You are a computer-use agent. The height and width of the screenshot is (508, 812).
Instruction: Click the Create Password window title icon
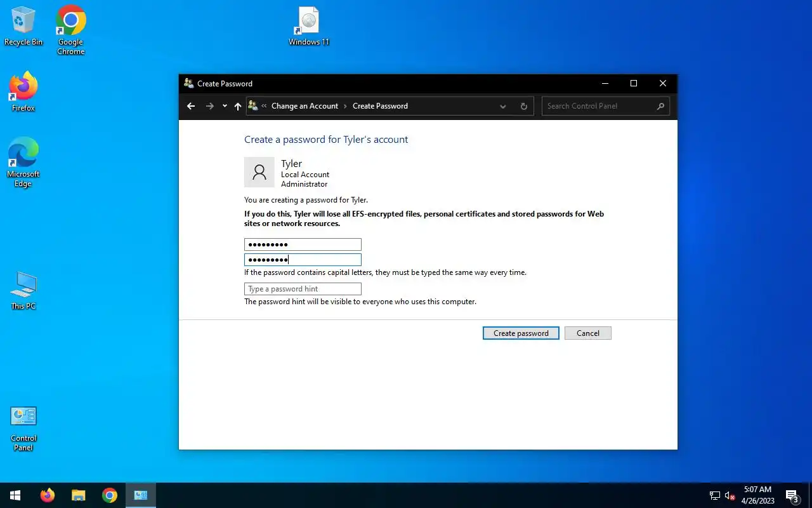pos(188,83)
